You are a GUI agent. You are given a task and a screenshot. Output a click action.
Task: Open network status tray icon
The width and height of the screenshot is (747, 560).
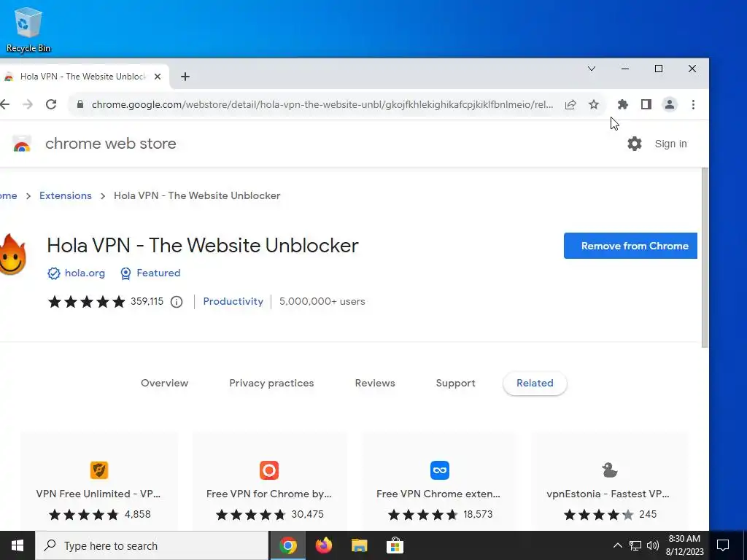point(635,545)
